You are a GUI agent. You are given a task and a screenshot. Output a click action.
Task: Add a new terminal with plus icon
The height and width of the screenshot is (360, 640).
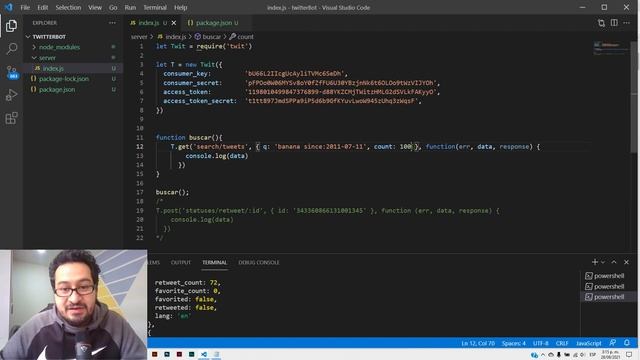point(595,262)
